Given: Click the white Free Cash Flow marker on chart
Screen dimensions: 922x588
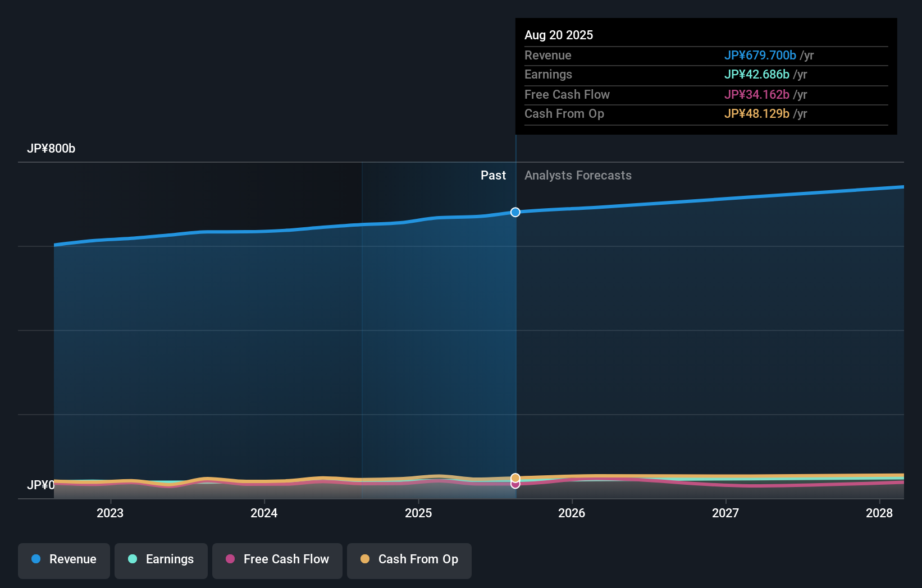Looking at the screenshot, I should tap(515, 484).
